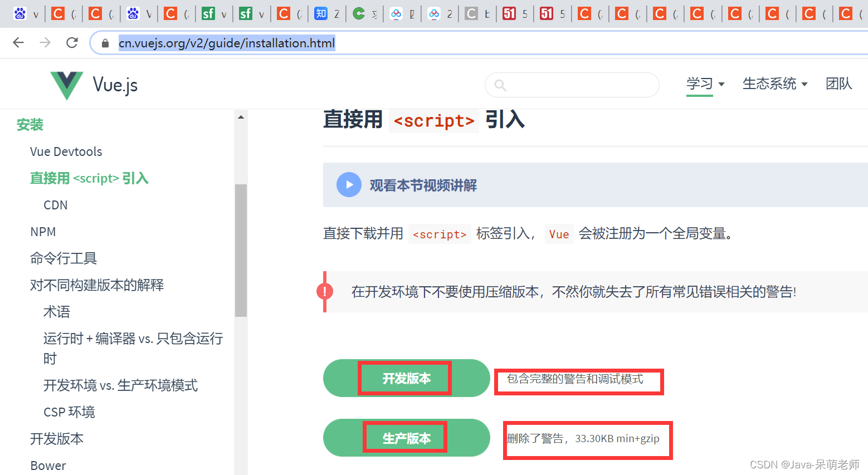Screen dimensions: 868x475
Task: Click the 安装 sidebar heading
Action: (30, 125)
